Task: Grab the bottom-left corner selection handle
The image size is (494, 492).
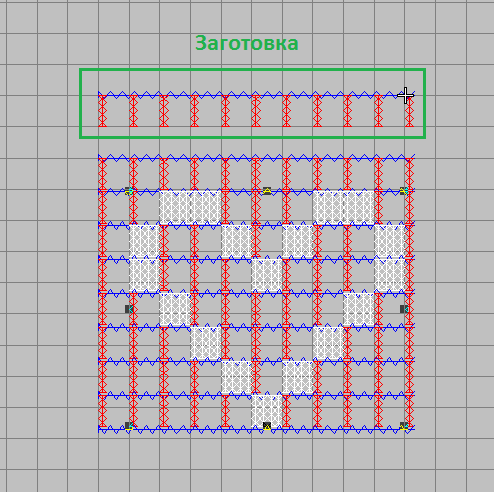Action: [x=129, y=426]
